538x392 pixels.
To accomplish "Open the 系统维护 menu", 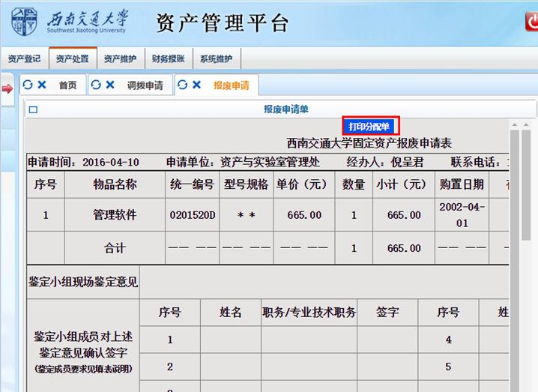I will tap(216, 58).
